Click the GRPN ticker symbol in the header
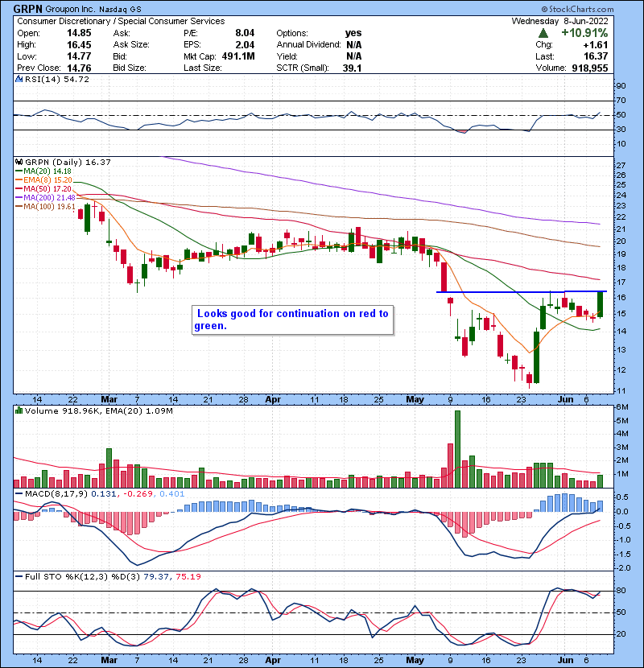Viewport: 644px width, 668px height. tap(27, 9)
